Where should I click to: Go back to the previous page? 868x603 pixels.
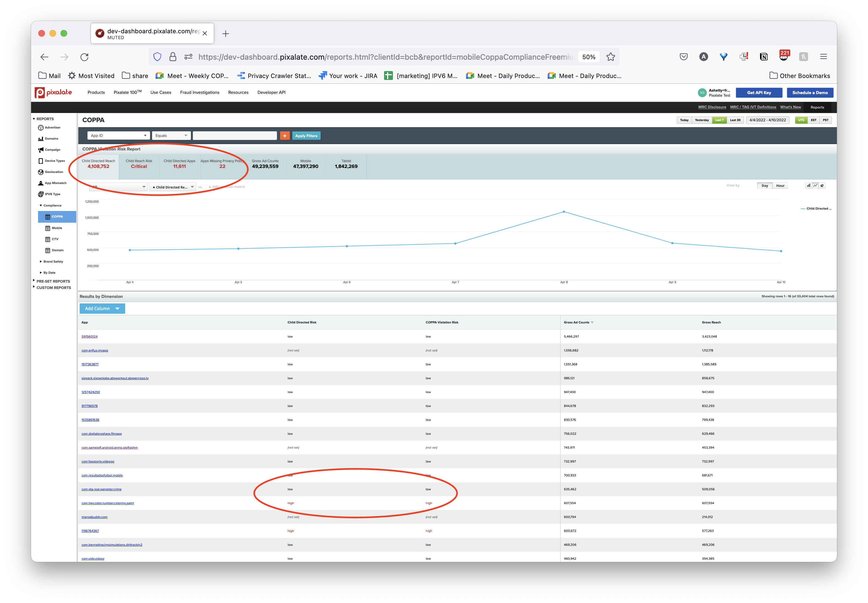(x=45, y=57)
